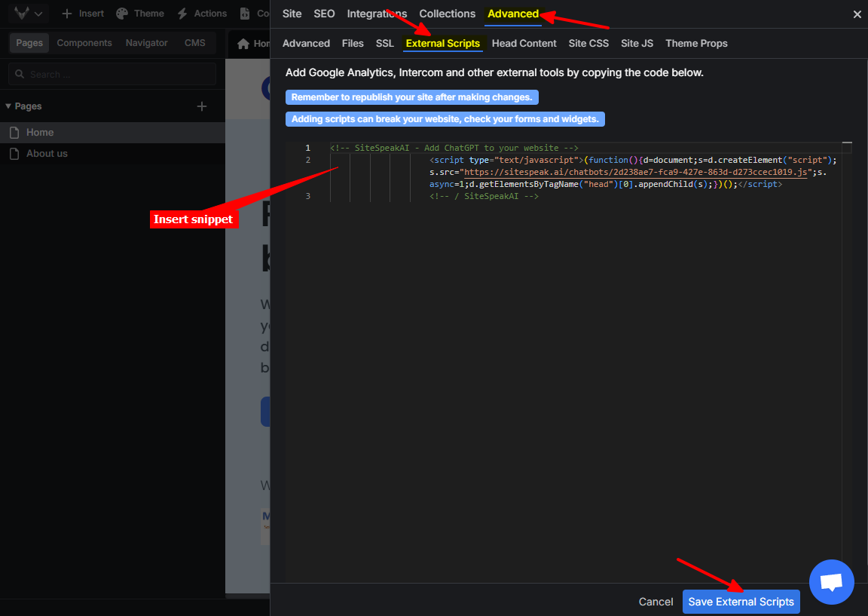Image resolution: width=868 pixels, height=616 pixels.
Task: Click the Home page tab icon
Action: [x=243, y=44]
